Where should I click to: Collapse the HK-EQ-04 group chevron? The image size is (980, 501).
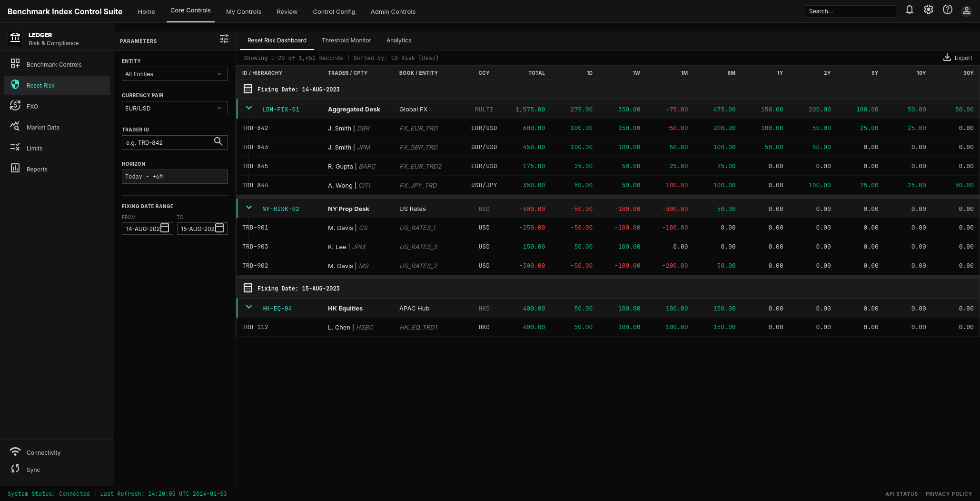pyautogui.click(x=249, y=307)
